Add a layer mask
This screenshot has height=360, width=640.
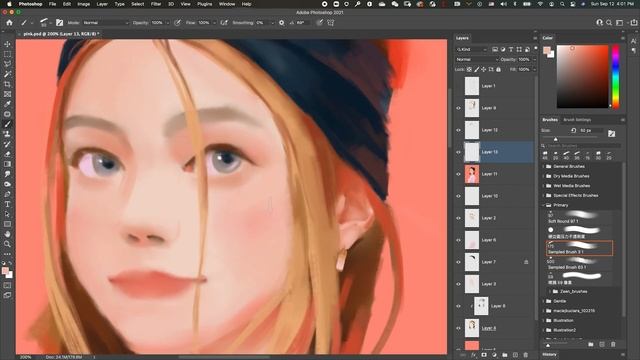click(x=484, y=355)
